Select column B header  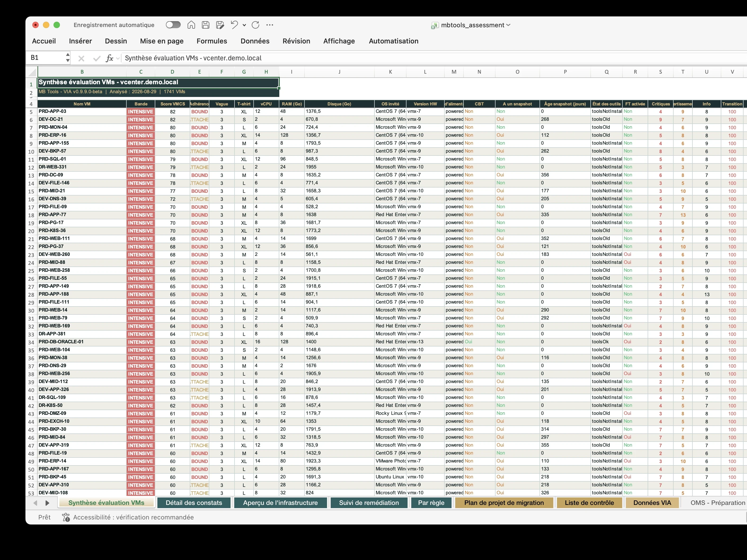pos(82,72)
